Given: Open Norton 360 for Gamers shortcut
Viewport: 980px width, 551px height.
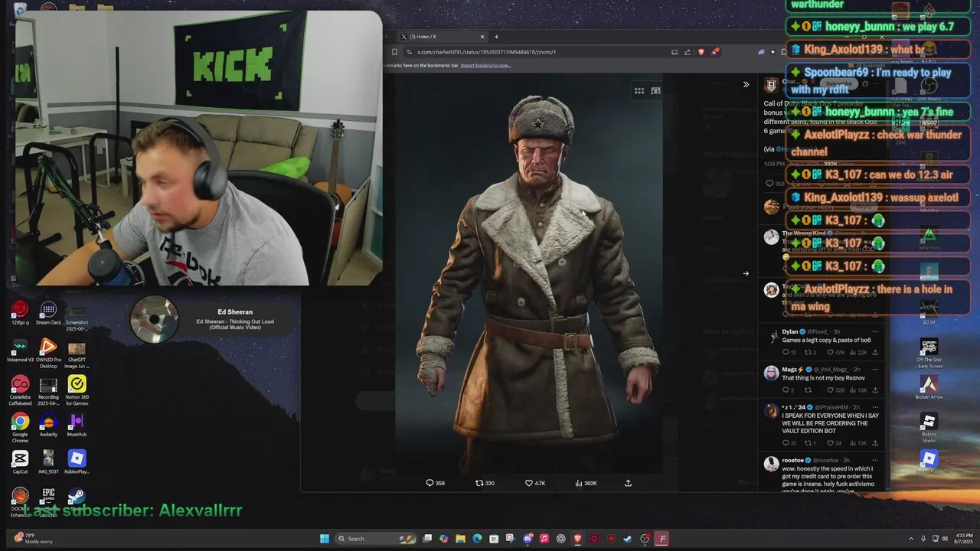Looking at the screenshot, I should click(77, 389).
